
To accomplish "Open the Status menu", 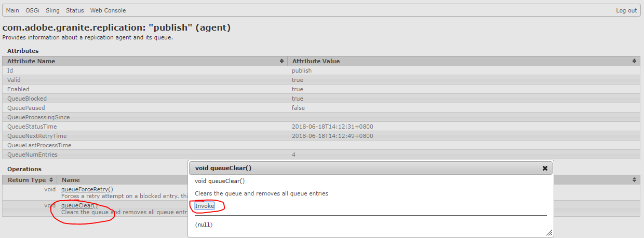I will pyautogui.click(x=75, y=10).
